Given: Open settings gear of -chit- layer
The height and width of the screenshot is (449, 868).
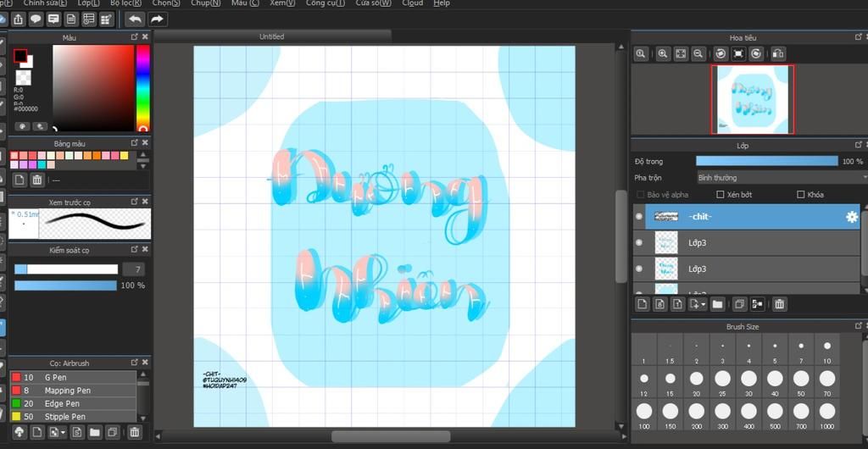Looking at the screenshot, I should coord(852,217).
